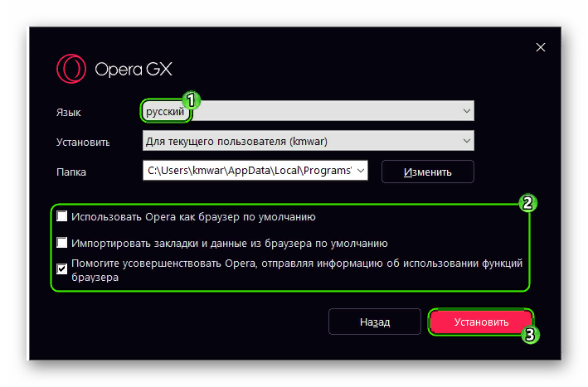Image resolution: width=588 pixels, height=387 pixels.
Task: Click the Изменить folder button
Action: pos(427,172)
